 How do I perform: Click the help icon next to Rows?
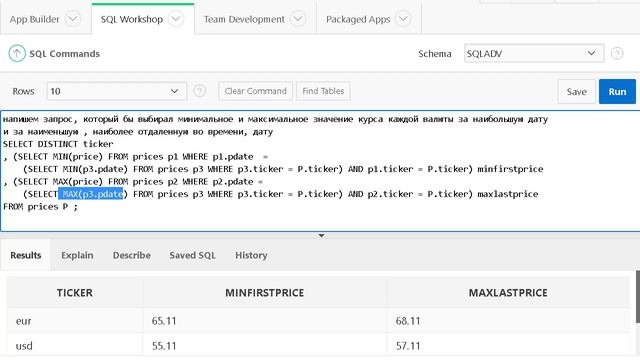tap(199, 91)
